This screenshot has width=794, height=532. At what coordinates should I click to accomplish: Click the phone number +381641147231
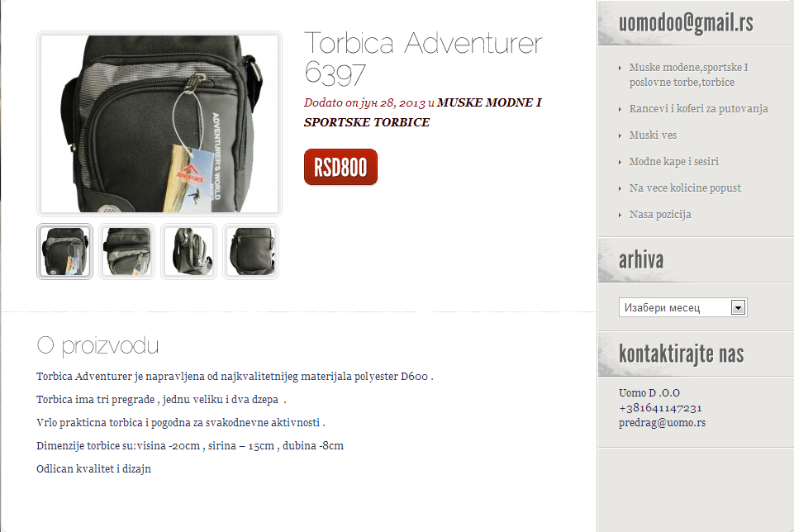[660, 408]
